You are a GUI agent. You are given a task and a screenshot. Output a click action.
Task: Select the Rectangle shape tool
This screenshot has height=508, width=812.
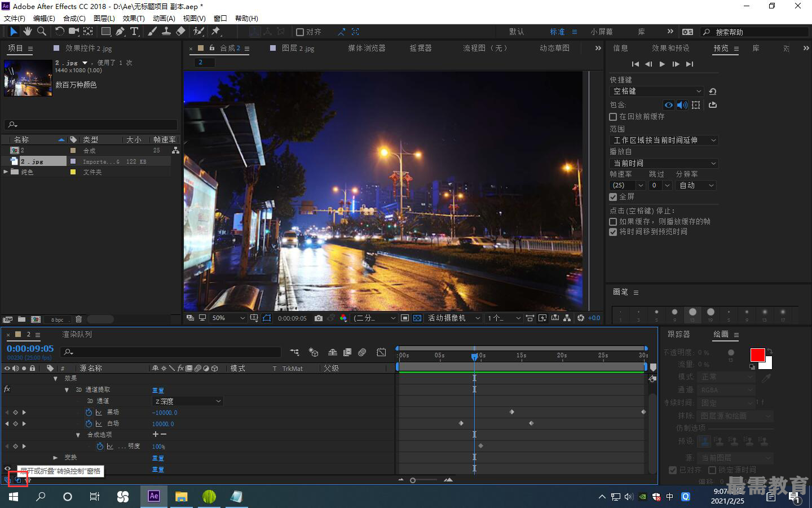[x=105, y=32]
